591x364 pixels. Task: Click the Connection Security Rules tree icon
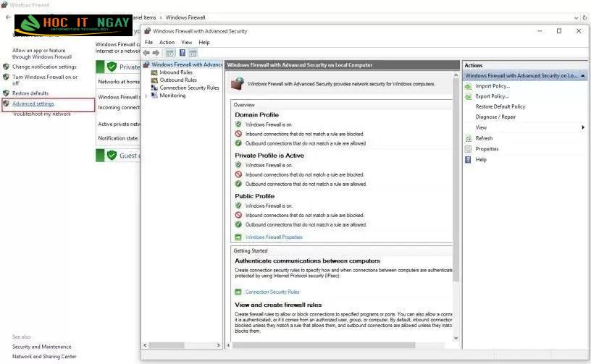154,88
